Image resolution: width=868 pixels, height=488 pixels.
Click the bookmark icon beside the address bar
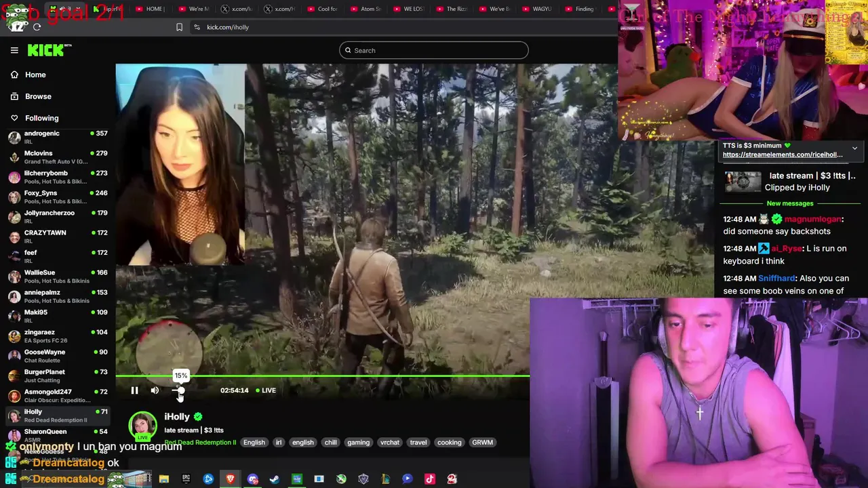179,27
